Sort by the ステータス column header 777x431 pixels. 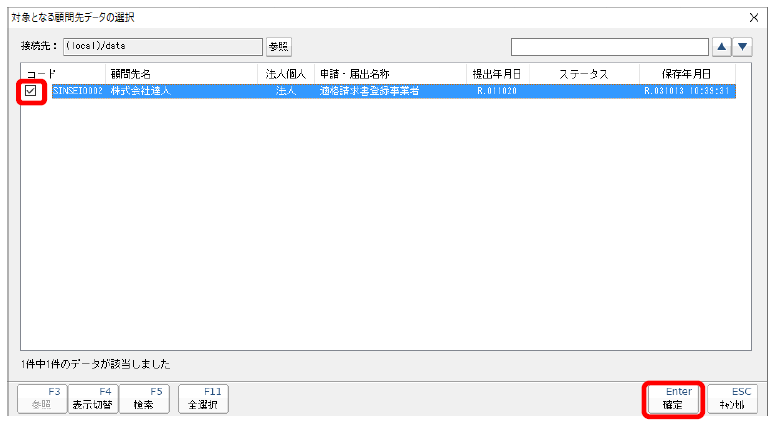[584, 74]
